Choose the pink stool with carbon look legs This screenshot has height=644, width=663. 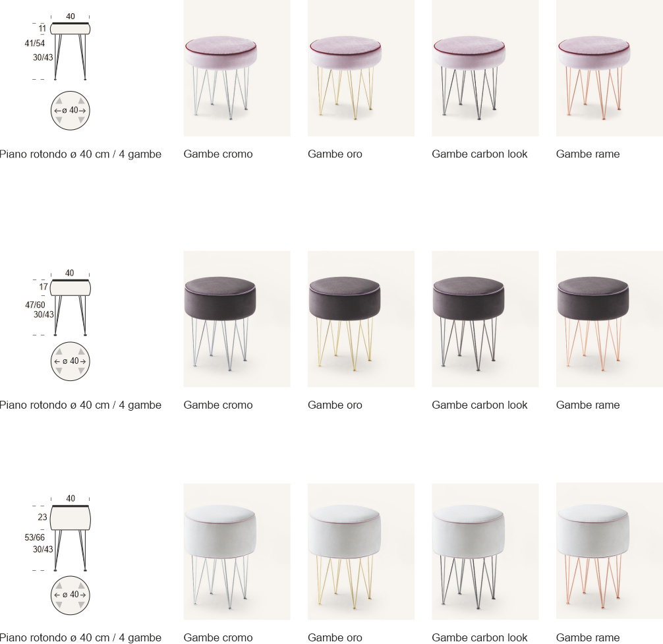coord(485,68)
